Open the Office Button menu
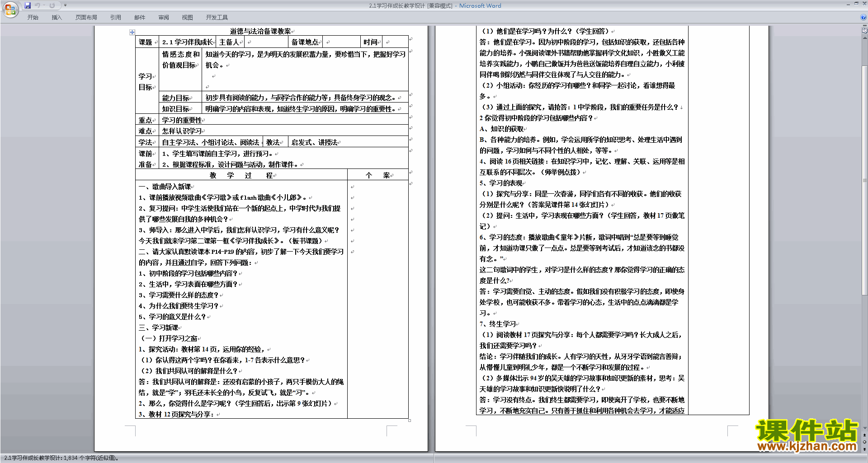868x463 pixels. pos(10,9)
